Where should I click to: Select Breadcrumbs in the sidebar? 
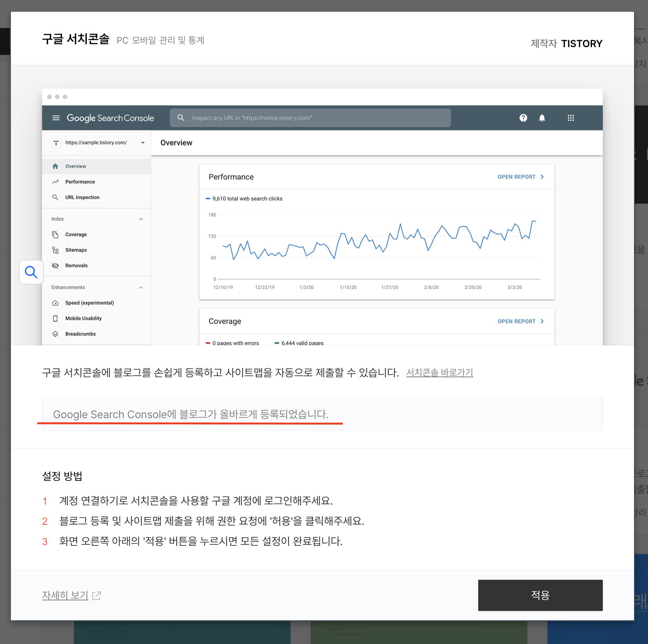pyautogui.click(x=97, y=334)
